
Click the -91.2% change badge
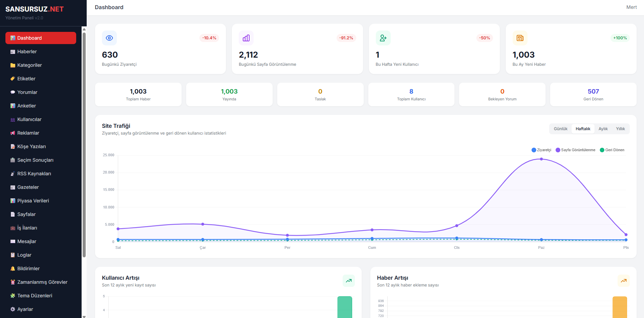point(346,38)
